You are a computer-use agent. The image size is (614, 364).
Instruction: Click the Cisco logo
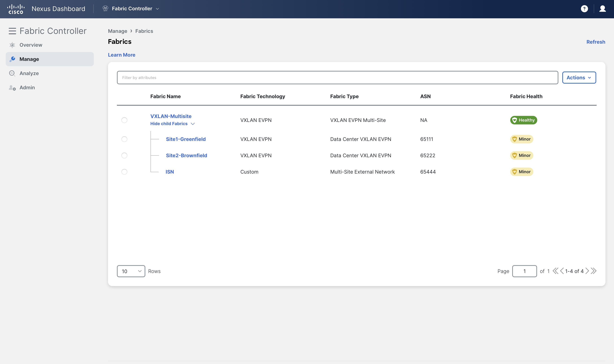coord(16,9)
